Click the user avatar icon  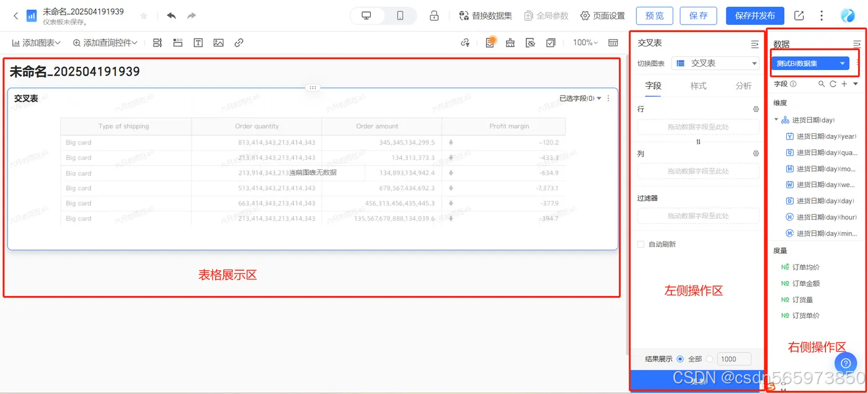(x=848, y=15)
